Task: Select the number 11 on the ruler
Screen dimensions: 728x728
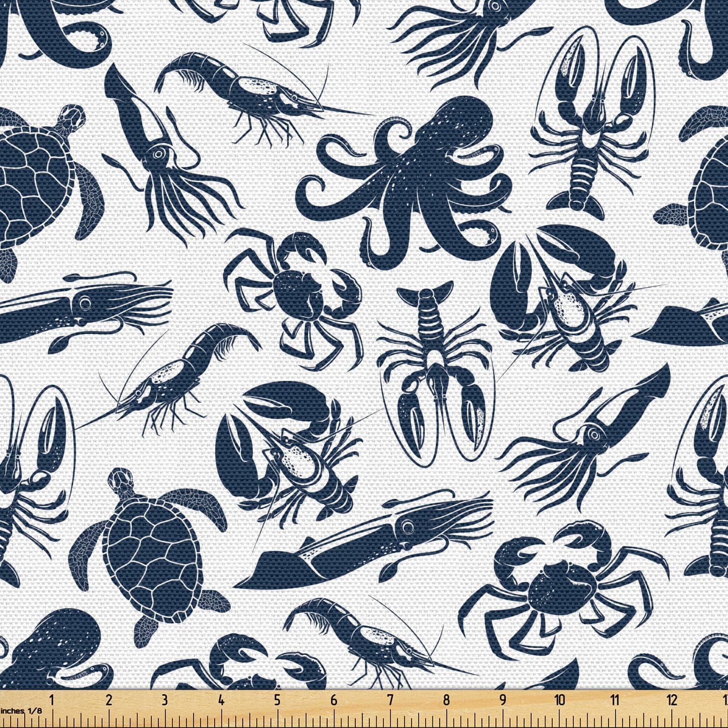Action: point(615,700)
